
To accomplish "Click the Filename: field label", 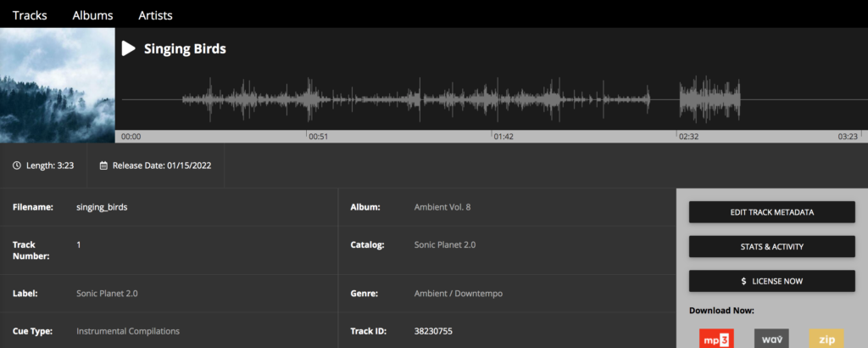I will (33, 207).
